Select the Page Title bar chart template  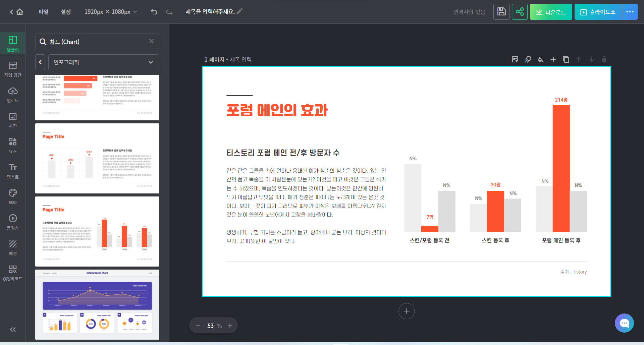point(97,231)
